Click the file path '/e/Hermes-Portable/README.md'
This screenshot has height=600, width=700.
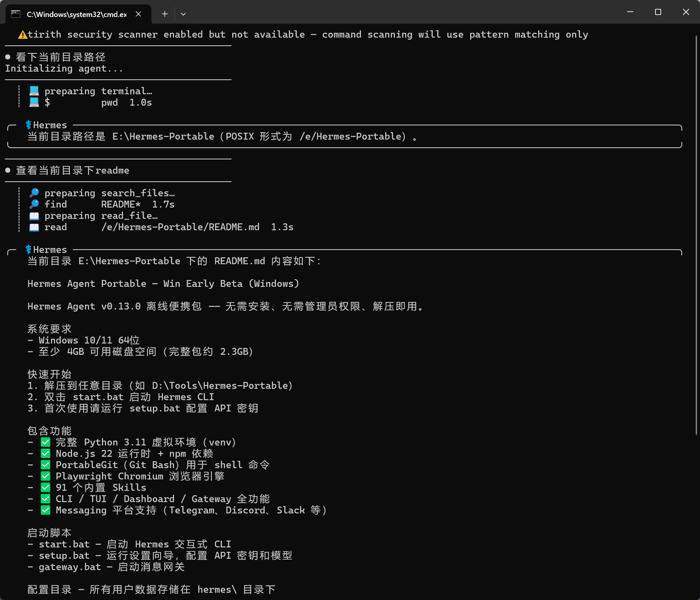[180, 227]
